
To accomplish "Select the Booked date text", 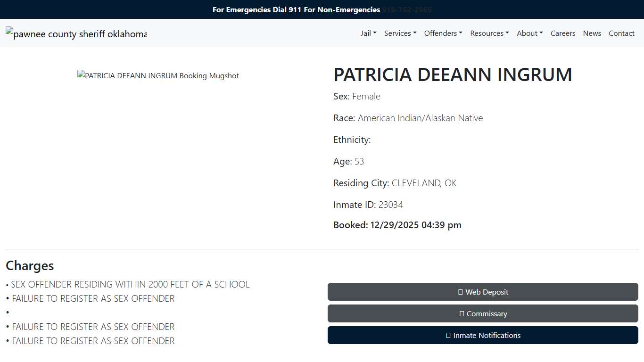I will click(x=397, y=225).
